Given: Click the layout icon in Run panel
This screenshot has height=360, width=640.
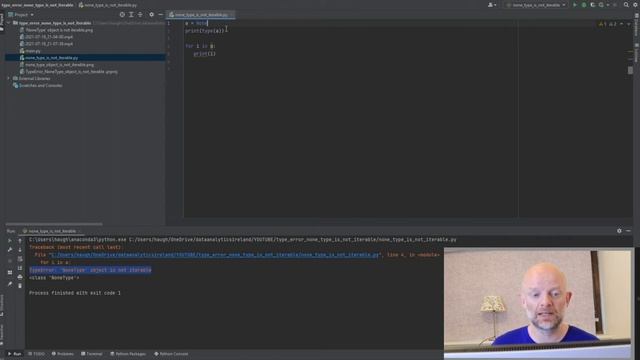Looking at the screenshot, I should 10,272.
